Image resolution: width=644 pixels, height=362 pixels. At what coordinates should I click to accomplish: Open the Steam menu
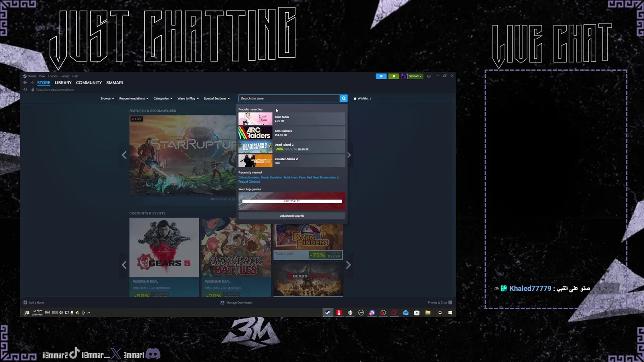point(30,76)
